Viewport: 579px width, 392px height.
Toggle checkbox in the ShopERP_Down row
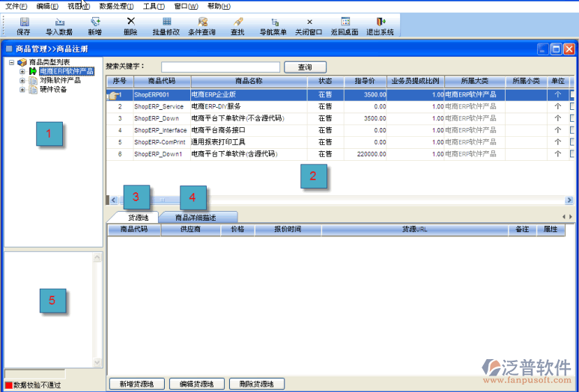[x=572, y=118]
